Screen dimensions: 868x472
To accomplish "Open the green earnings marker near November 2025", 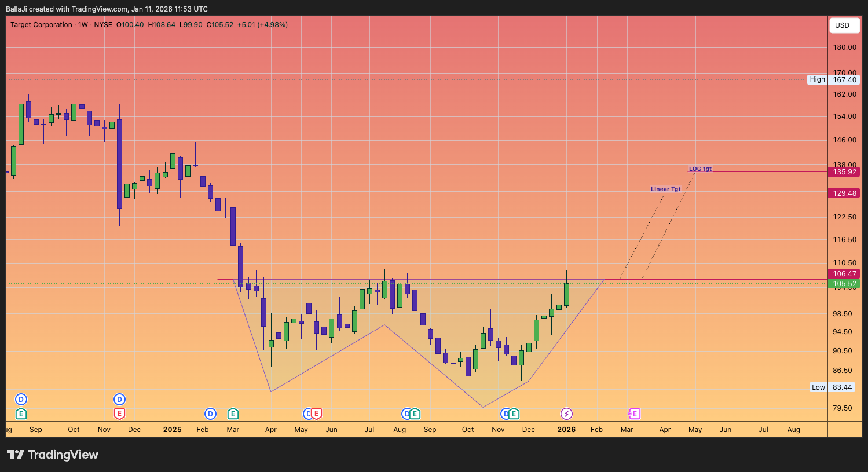I will point(514,414).
